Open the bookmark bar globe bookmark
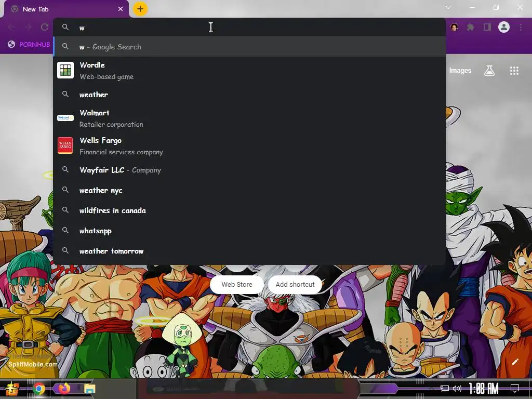The width and height of the screenshot is (532, 399). 29,45
